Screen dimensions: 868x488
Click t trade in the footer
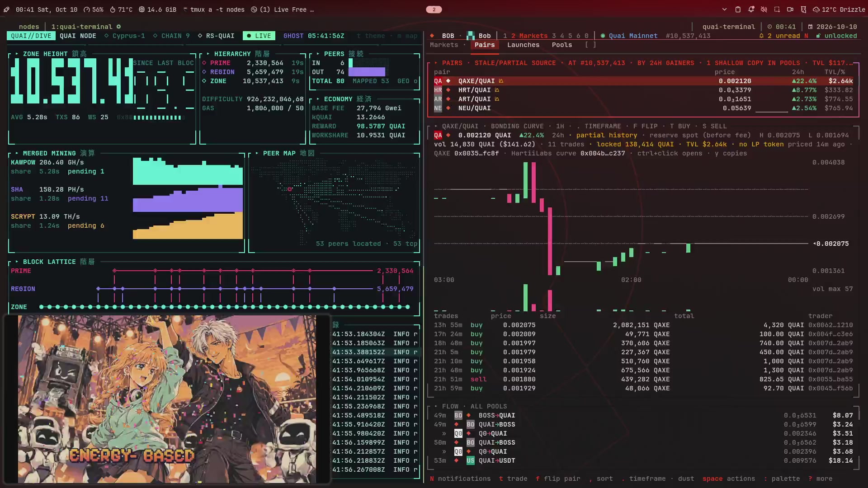(x=513, y=479)
